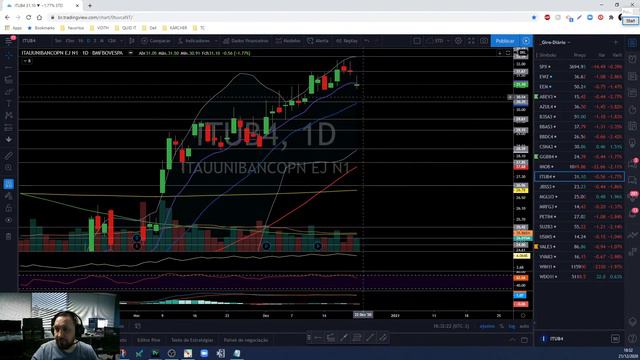Open Painel de negociação tab
Screen dimensions: 640x360
coord(246,340)
